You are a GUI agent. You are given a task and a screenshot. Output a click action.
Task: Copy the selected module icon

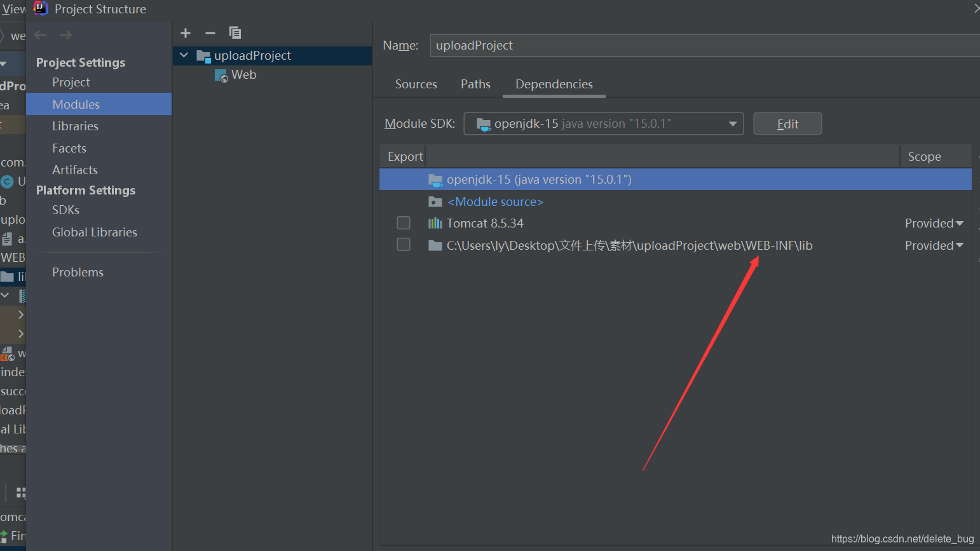(235, 32)
